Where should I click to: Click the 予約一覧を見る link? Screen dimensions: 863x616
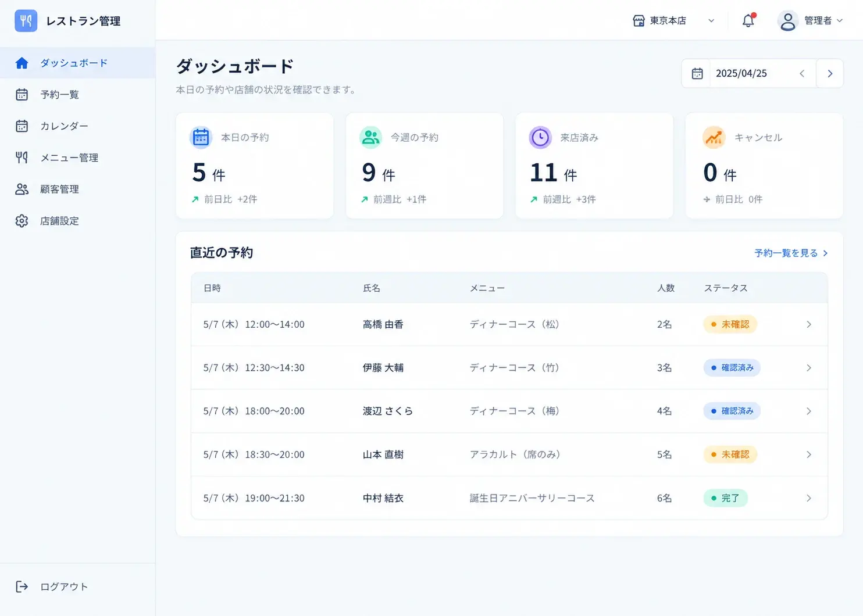point(791,253)
